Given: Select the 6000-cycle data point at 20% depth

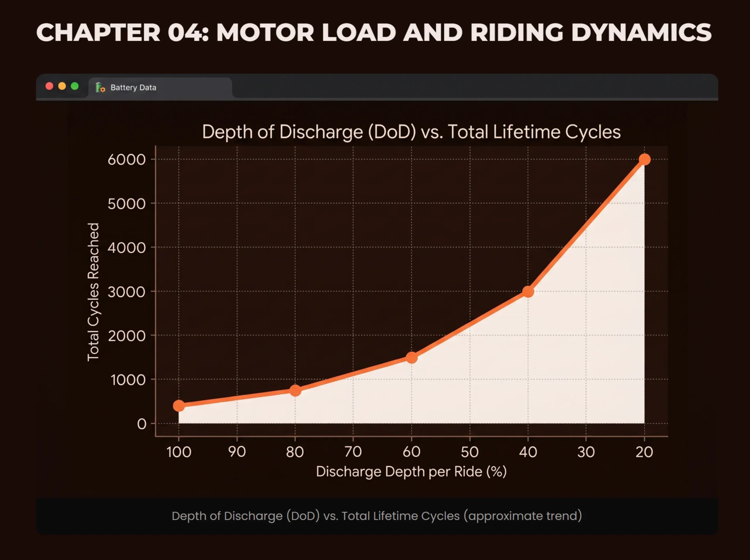Looking at the screenshot, I should pos(645,159).
